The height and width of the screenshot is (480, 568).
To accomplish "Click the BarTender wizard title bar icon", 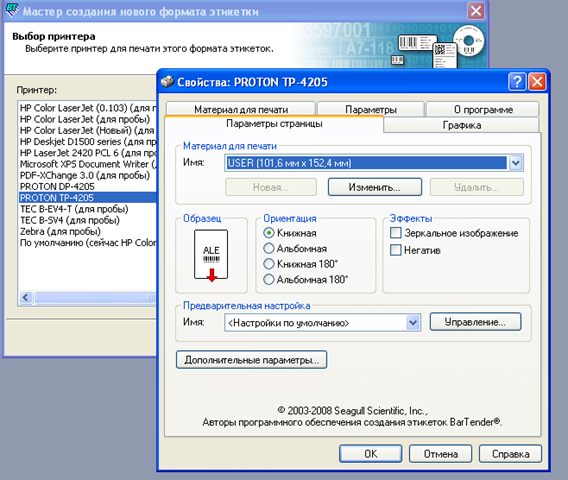I will coord(12,11).
